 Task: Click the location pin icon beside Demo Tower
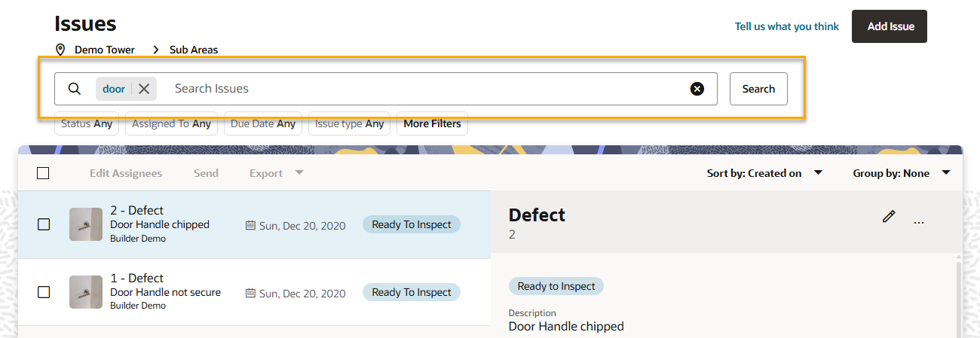point(60,50)
